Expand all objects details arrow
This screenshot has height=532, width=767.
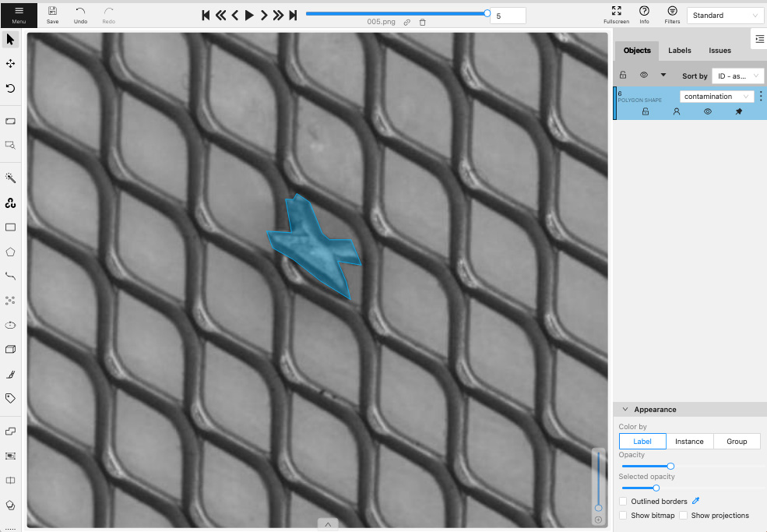[x=663, y=75]
